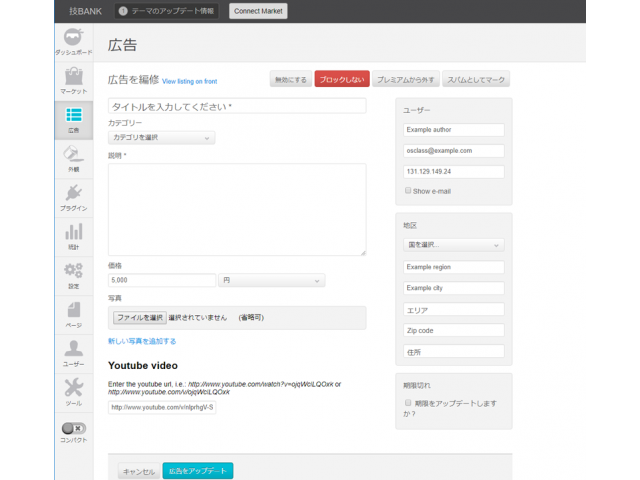Open the ページ document icon
The image size is (640, 480).
coord(73,311)
